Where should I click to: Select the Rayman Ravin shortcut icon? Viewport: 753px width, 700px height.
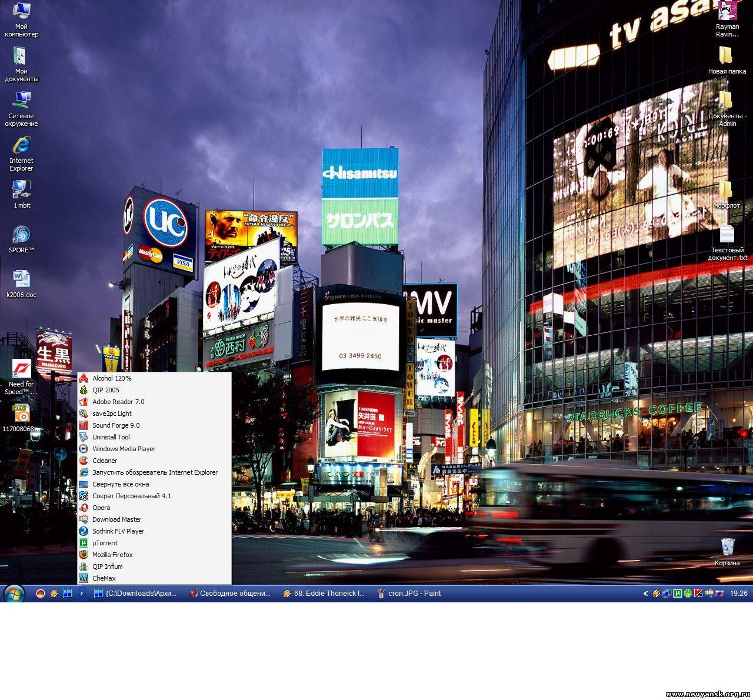[x=727, y=19]
